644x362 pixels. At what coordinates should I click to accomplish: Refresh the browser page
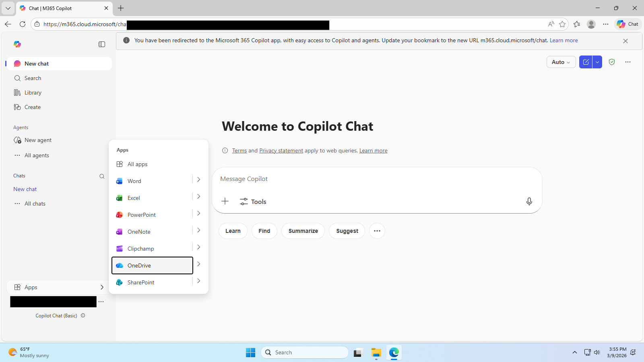point(23,24)
